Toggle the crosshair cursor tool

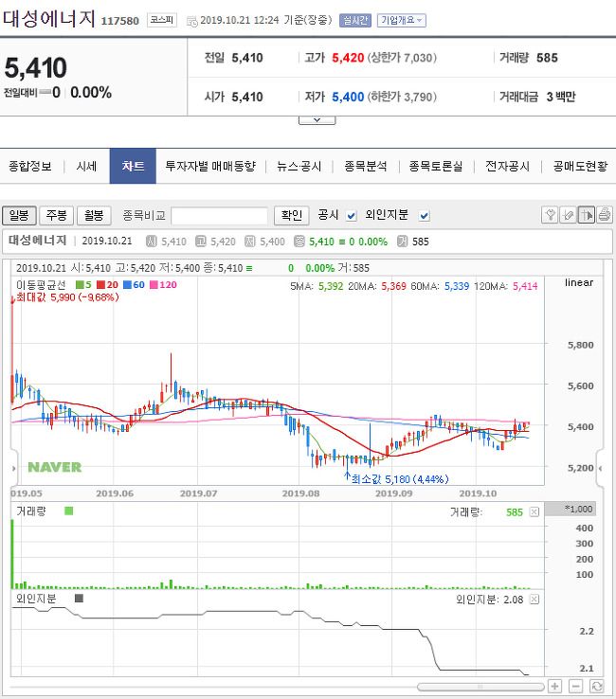[586, 215]
